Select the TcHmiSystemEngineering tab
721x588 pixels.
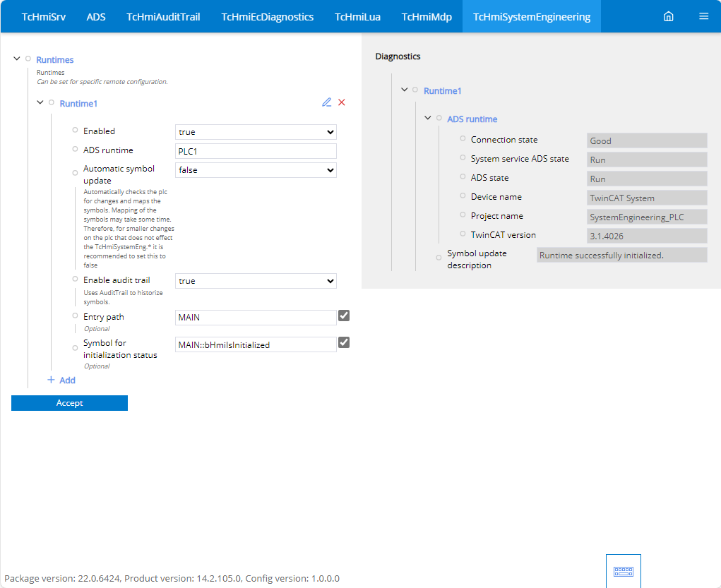tap(532, 16)
